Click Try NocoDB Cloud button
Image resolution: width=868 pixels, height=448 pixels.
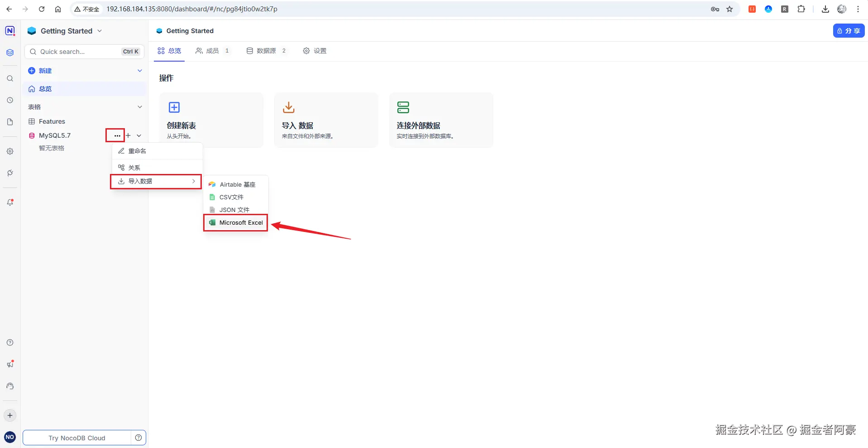point(77,438)
